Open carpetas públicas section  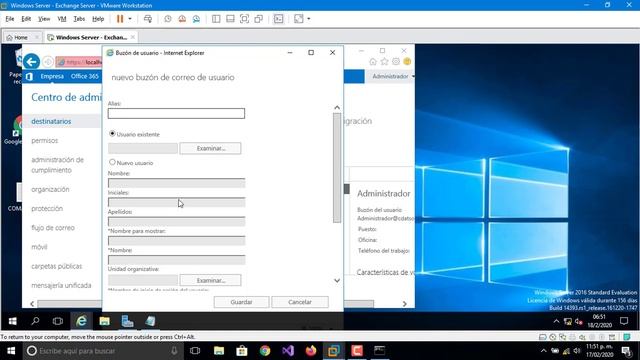coord(57,266)
